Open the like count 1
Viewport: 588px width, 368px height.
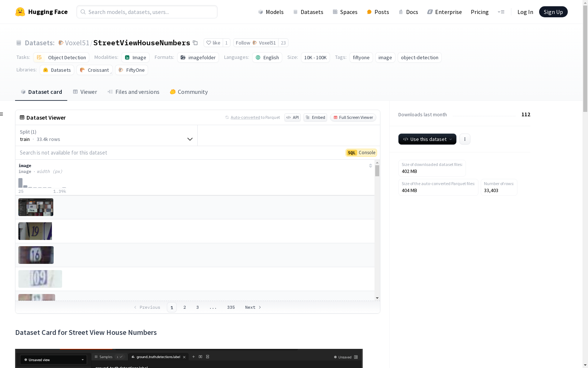[226, 43]
